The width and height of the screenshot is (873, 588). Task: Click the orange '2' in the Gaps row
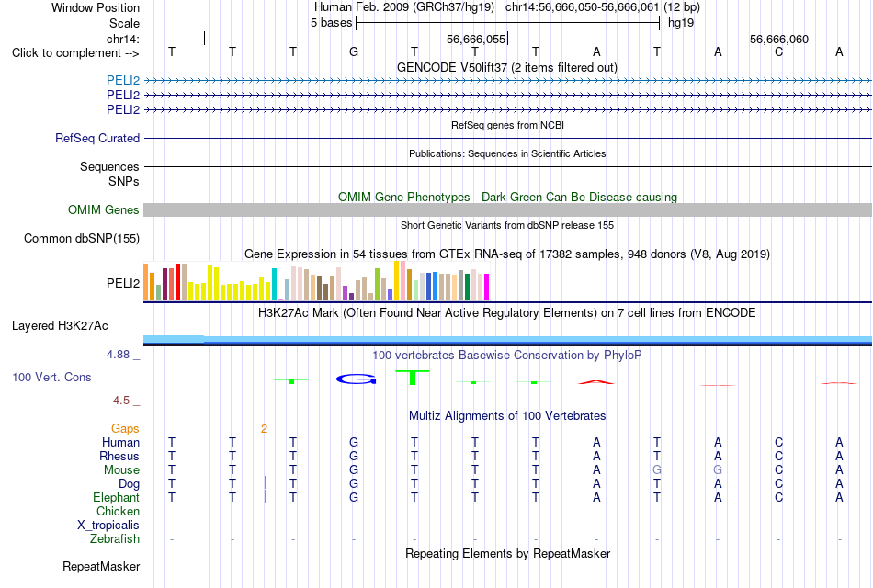tap(264, 429)
